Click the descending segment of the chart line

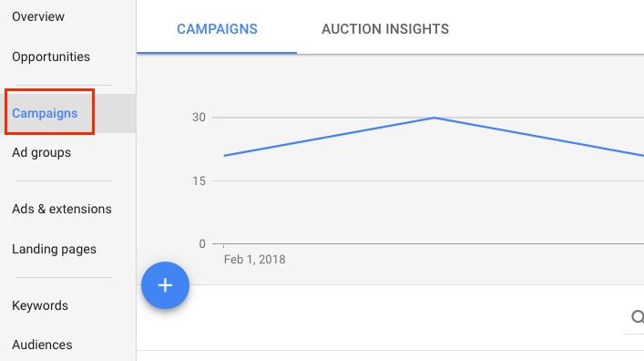tap(539, 137)
